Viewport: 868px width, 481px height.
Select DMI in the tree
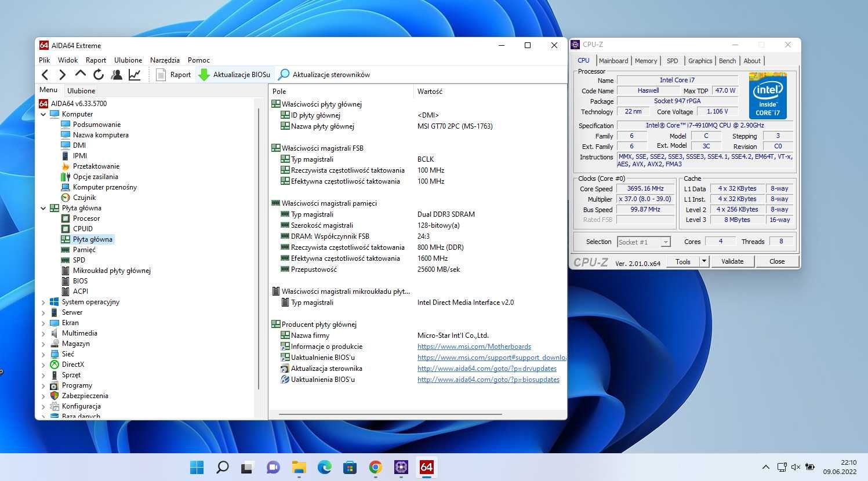[79, 145]
